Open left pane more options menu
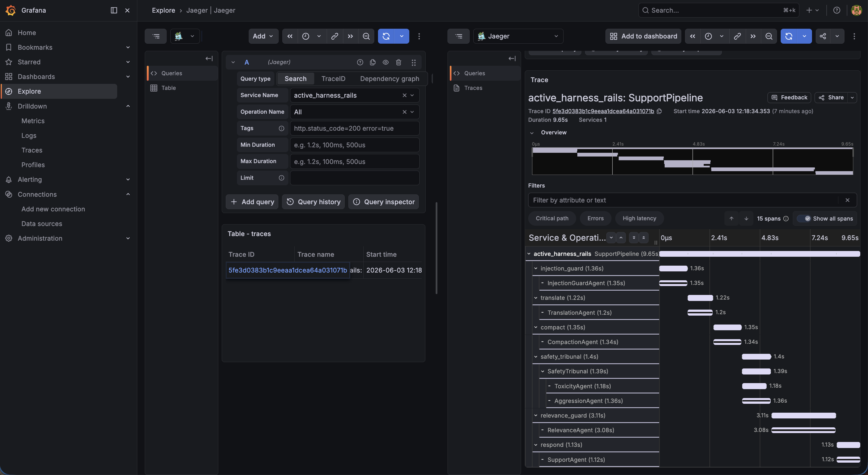The image size is (868, 475). coord(419,36)
